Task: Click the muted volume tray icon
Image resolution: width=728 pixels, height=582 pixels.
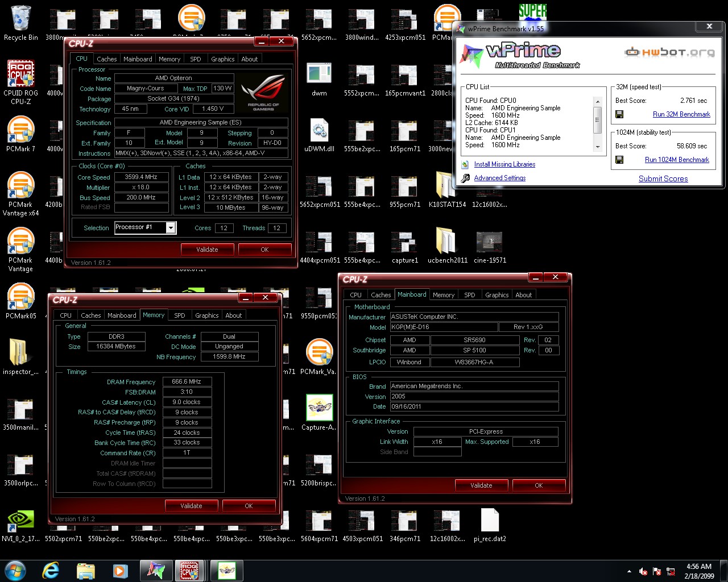Action: pos(644,571)
